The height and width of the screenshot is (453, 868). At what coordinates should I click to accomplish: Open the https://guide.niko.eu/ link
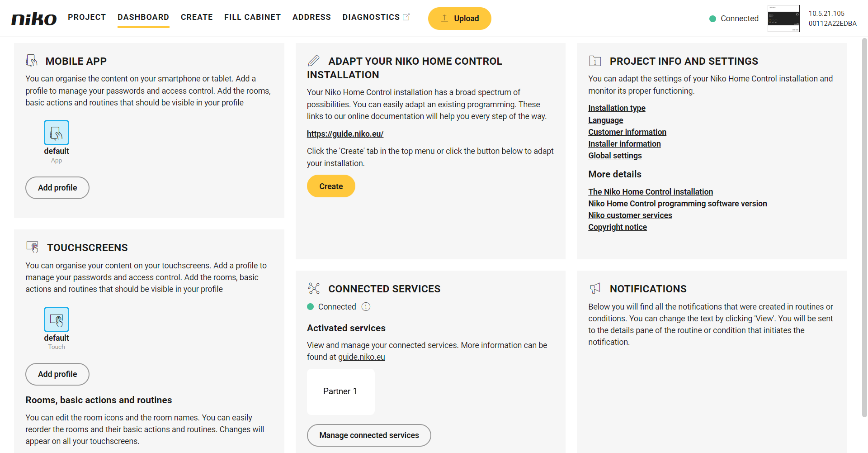(x=345, y=134)
